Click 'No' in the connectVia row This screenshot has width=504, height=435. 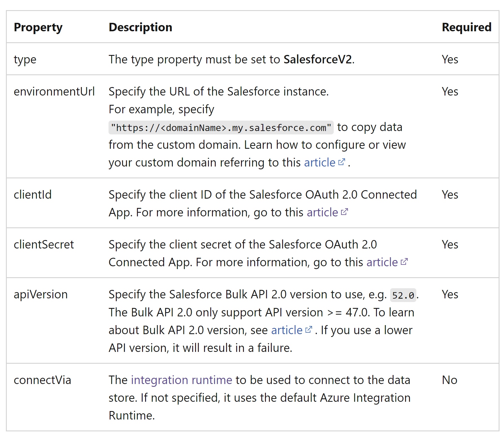(x=450, y=380)
